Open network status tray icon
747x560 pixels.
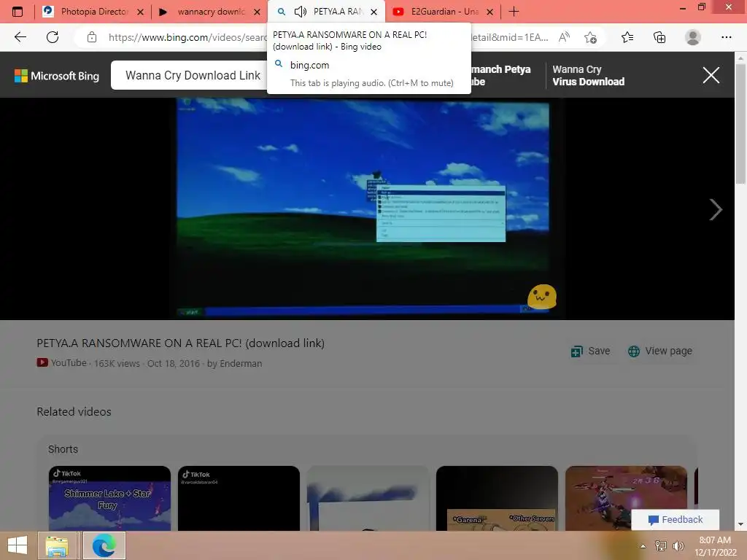coord(661,546)
